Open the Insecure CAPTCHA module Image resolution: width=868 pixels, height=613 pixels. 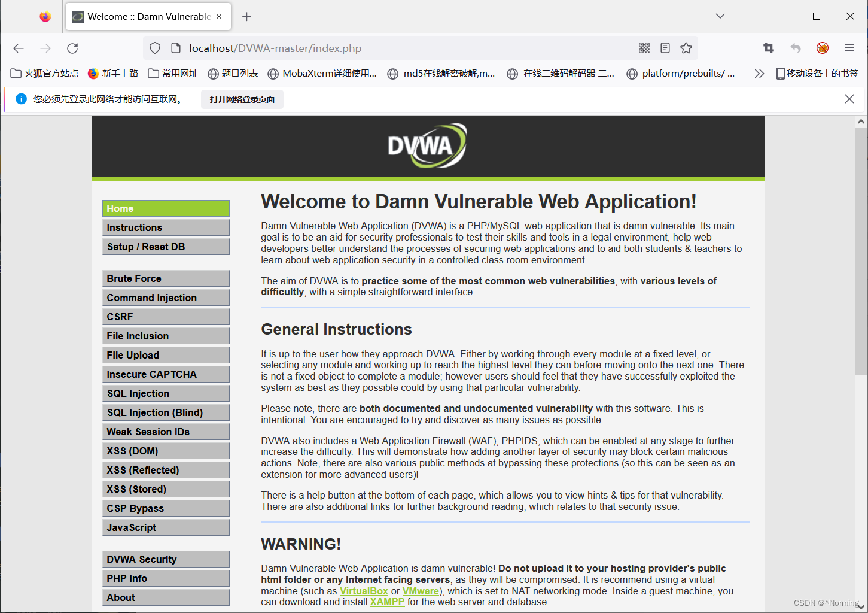pyautogui.click(x=166, y=374)
